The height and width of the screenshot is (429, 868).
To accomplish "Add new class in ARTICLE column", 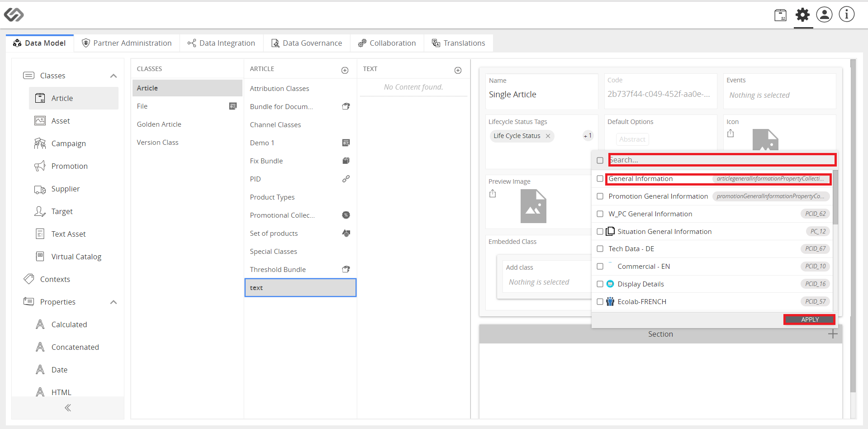I will 345,70.
